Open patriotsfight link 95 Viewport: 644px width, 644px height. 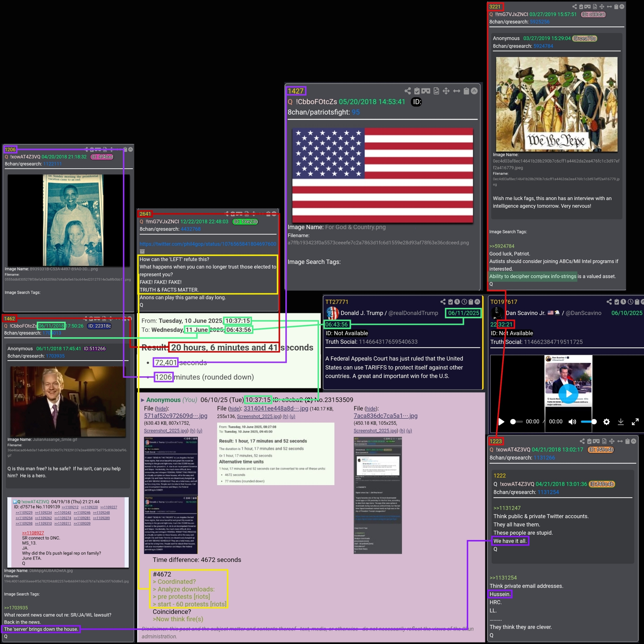click(x=356, y=112)
